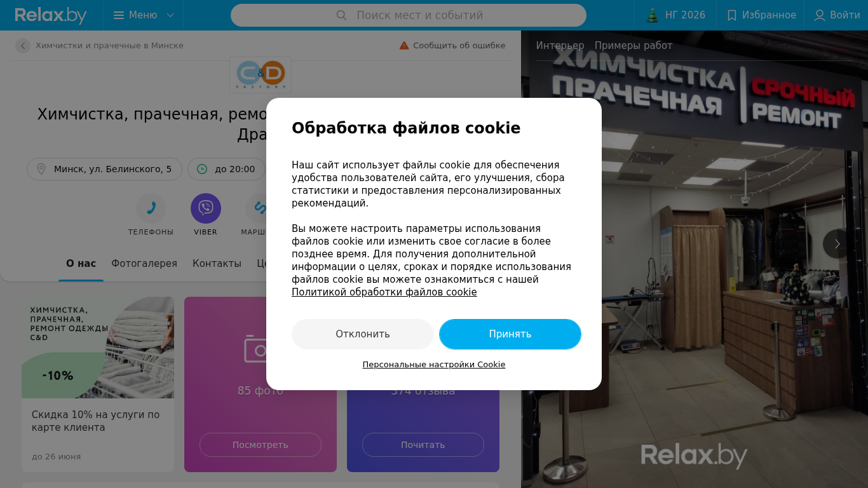Go back using the left arrow icon
Viewport: 868px width, 488px height.
pyautogui.click(x=23, y=46)
